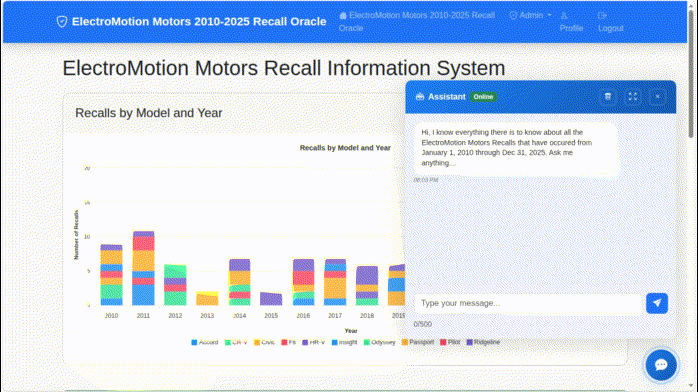
Task: Click the 2011 stacked bar in chart
Action: 143,268
